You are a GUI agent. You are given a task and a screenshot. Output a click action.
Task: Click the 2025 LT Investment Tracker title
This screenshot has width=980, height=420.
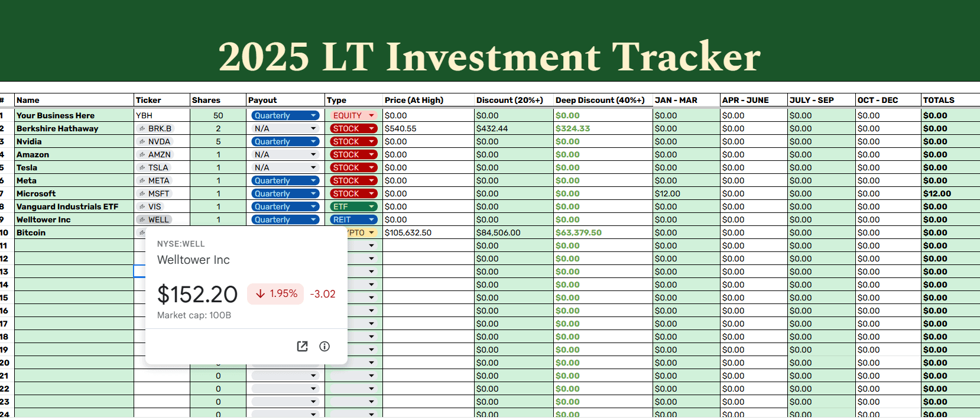point(489,57)
